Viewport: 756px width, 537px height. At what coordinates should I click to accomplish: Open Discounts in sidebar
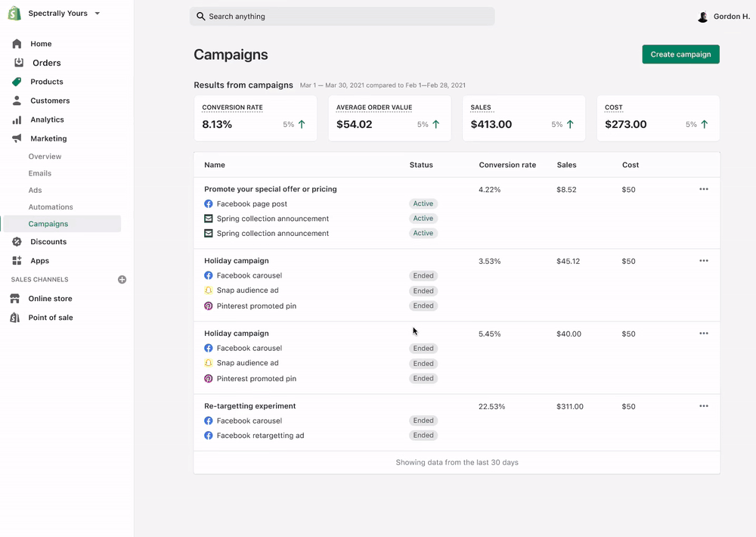tap(48, 242)
